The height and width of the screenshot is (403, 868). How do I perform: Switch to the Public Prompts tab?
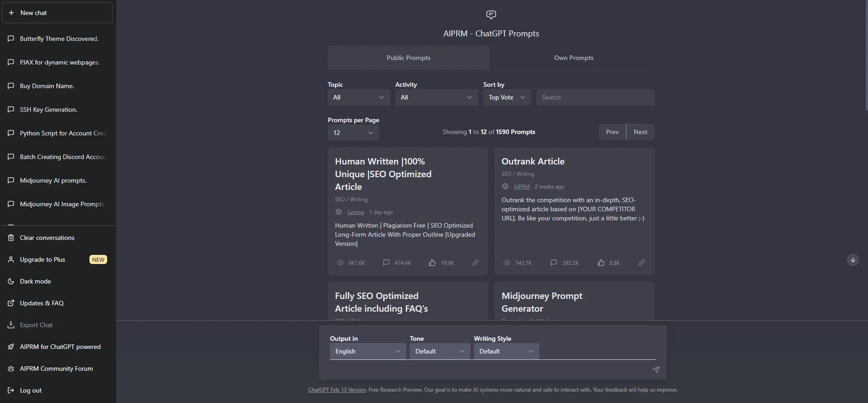coord(409,58)
